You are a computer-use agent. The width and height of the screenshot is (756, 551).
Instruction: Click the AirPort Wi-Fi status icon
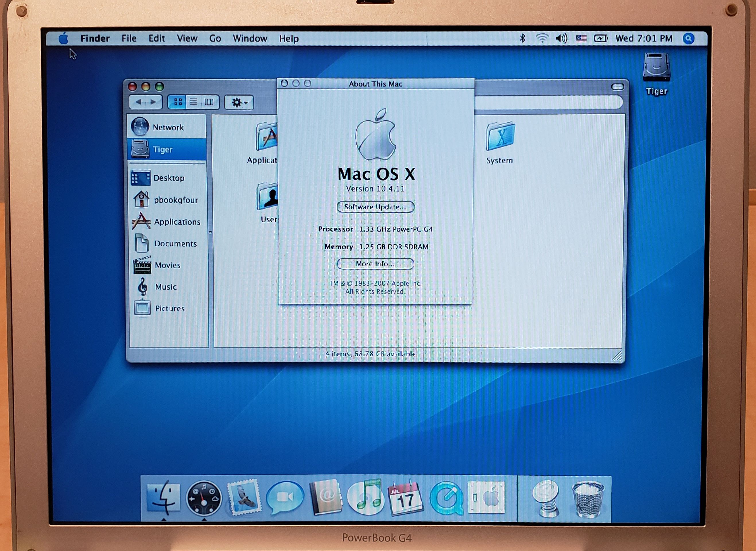pyautogui.click(x=542, y=39)
